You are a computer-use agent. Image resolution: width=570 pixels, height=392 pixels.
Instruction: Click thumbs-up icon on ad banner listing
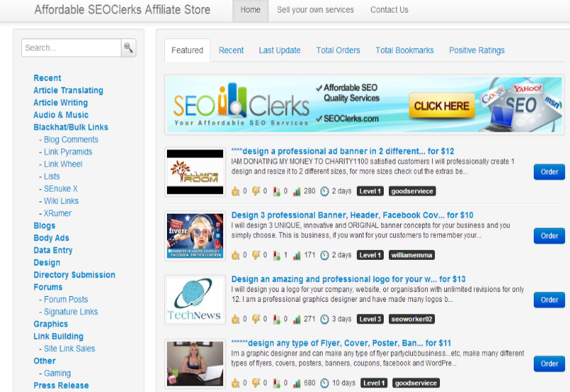[x=235, y=191]
